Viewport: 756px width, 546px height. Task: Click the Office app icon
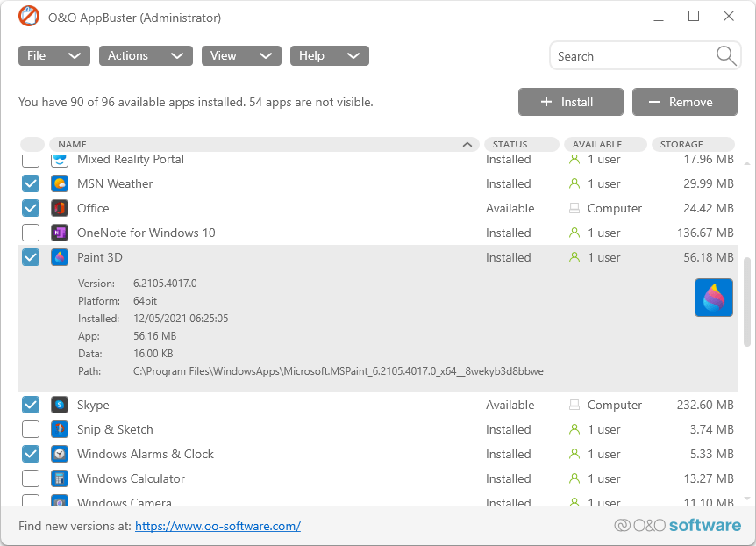[x=60, y=208]
